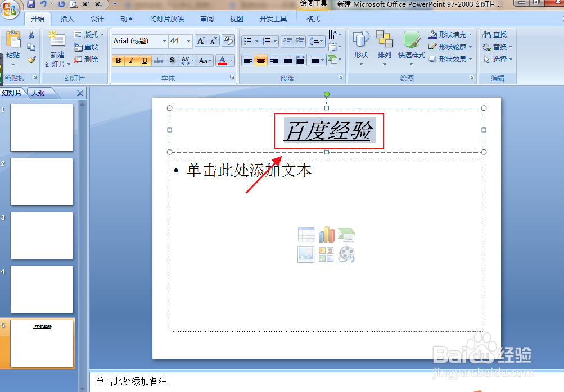Viewport: 564px width, 392px height.
Task: Select slide 3 thumbnail
Action: point(42,235)
